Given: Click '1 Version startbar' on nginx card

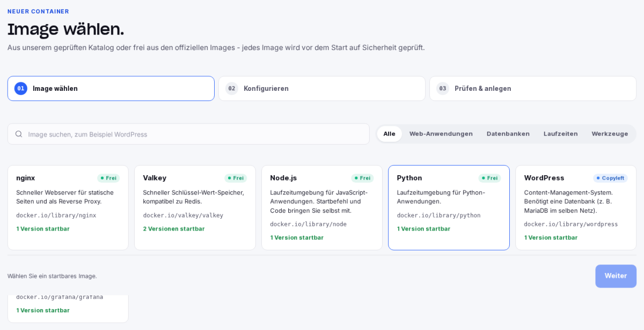Looking at the screenshot, I should click(x=43, y=228).
